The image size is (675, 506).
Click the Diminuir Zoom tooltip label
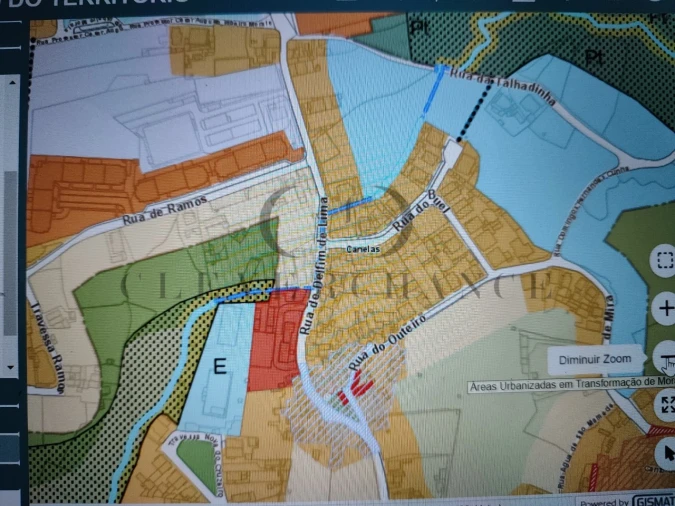594,358
